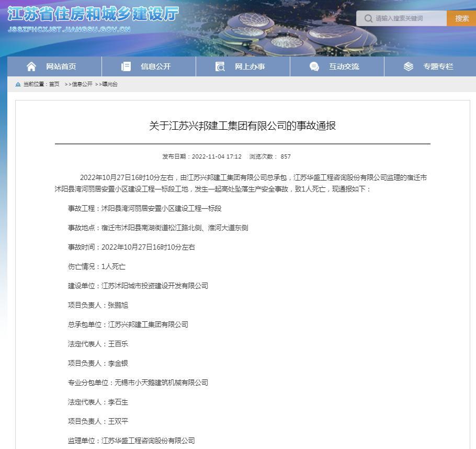Open the 信息公开 navigation menu
Screen dimensions: 476x449
click(x=149, y=66)
